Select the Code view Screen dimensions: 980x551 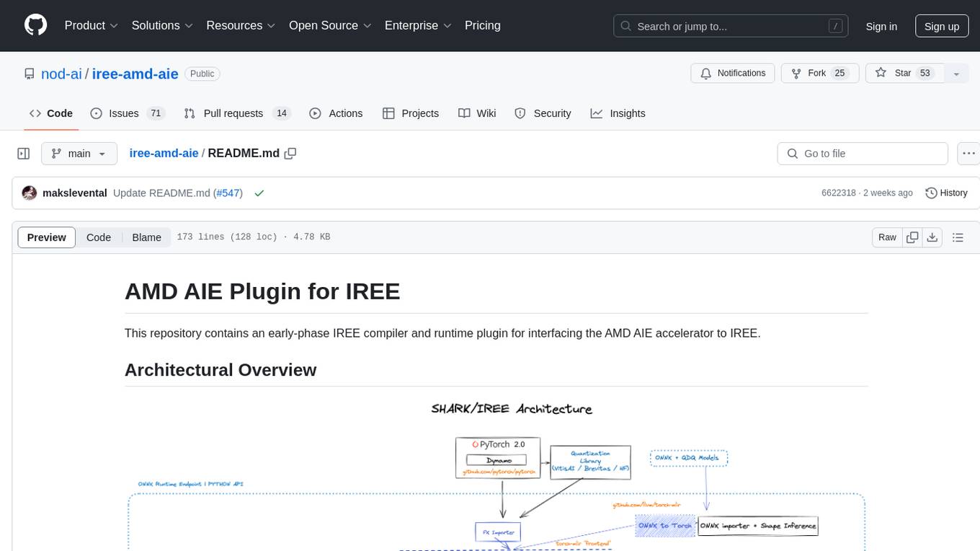pos(99,237)
